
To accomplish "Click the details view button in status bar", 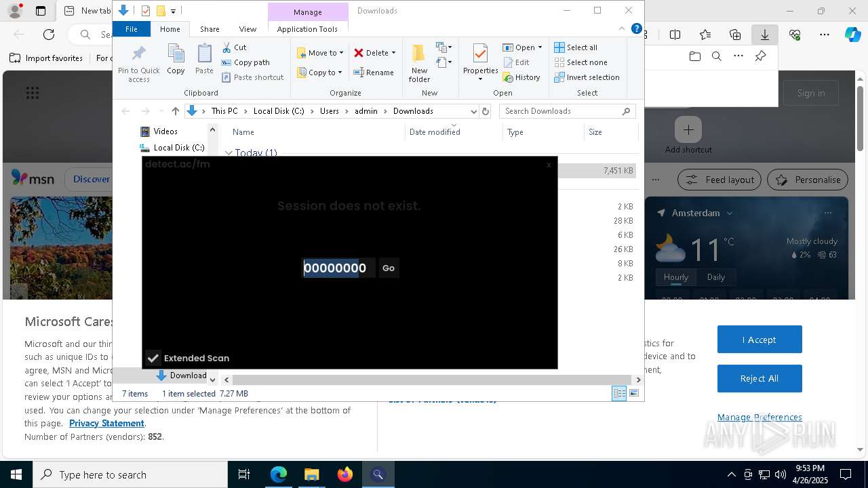I will (619, 393).
